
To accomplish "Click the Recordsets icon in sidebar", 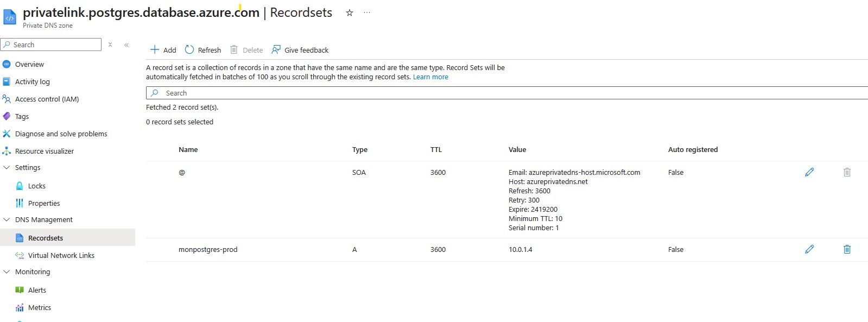I will (20, 238).
